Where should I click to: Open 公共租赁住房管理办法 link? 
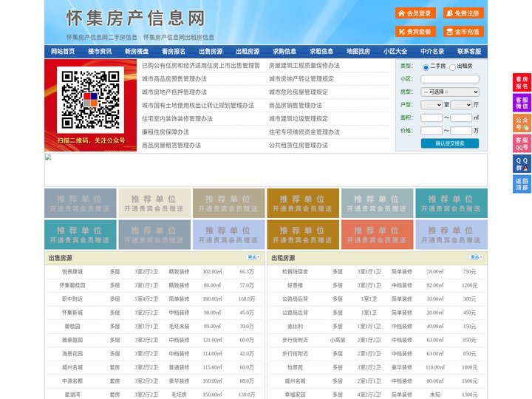[x=299, y=146]
